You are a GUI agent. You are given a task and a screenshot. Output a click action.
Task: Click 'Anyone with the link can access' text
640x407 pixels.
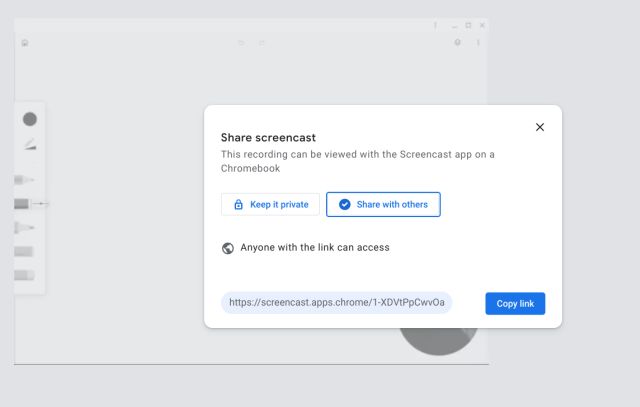click(315, 247)
